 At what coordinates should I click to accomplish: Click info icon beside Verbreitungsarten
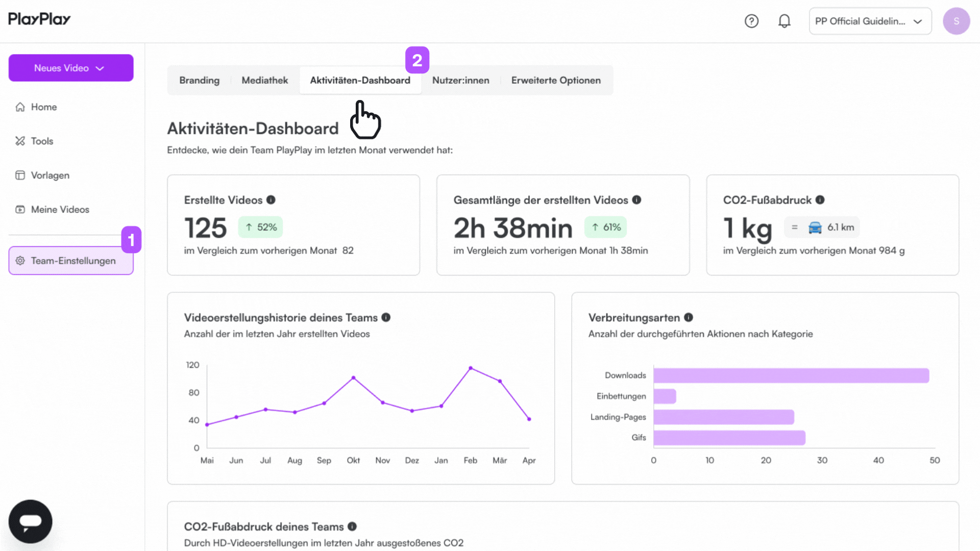(689, 317)
